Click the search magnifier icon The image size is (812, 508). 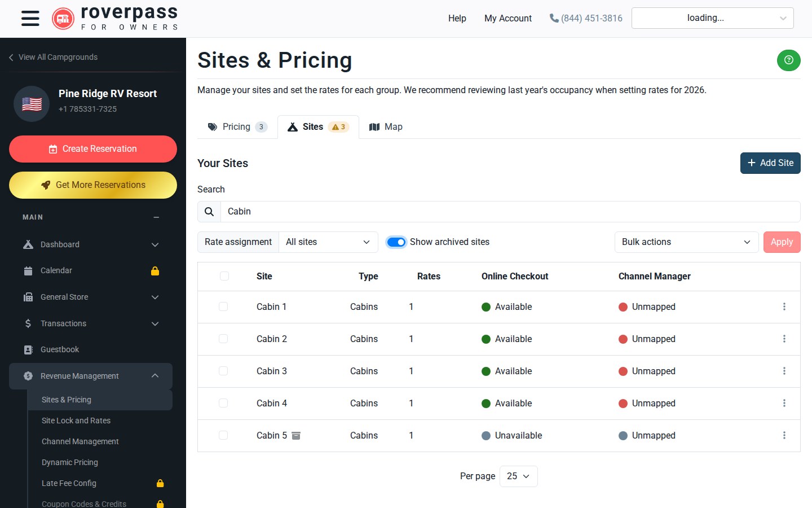click(209, 212)
